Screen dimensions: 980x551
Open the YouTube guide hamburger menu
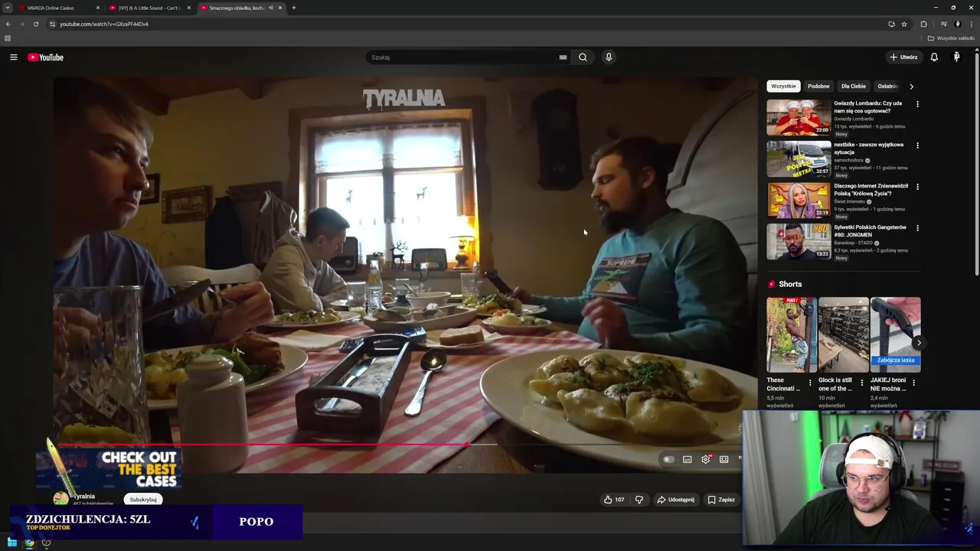tap(13, 57)
